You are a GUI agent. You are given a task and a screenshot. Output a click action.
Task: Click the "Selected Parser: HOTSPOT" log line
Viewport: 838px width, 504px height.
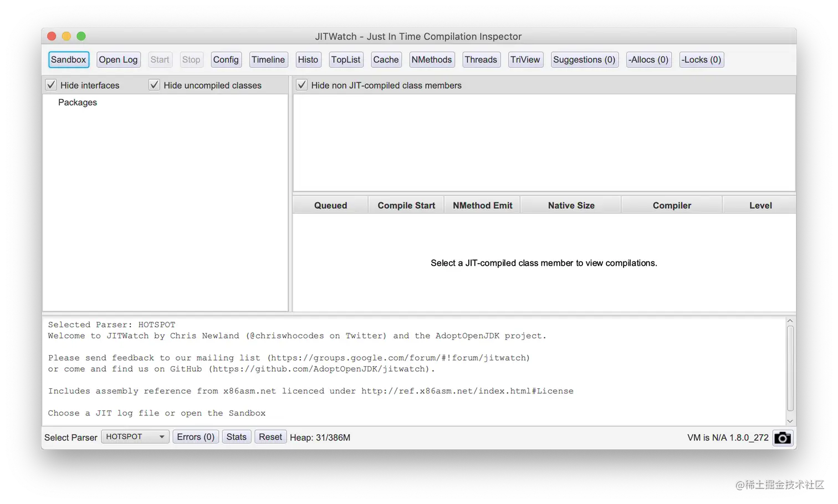click(x=111, y=325)
